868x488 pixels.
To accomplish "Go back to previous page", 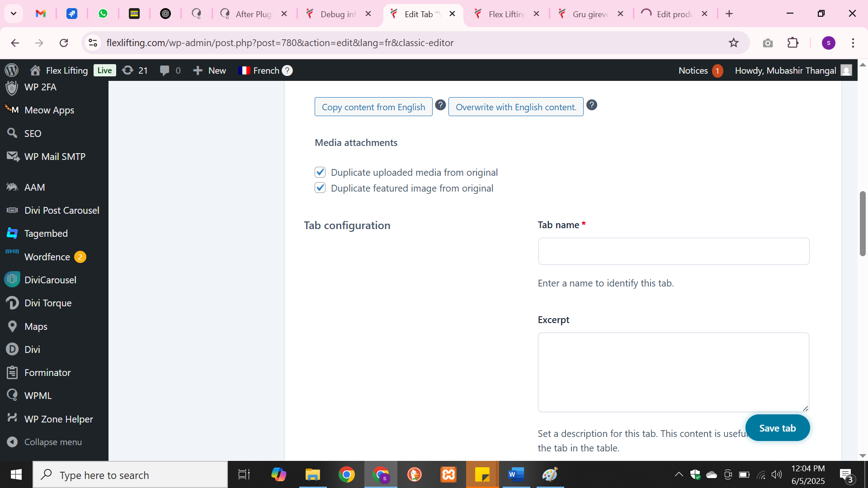I will [15, 42].
